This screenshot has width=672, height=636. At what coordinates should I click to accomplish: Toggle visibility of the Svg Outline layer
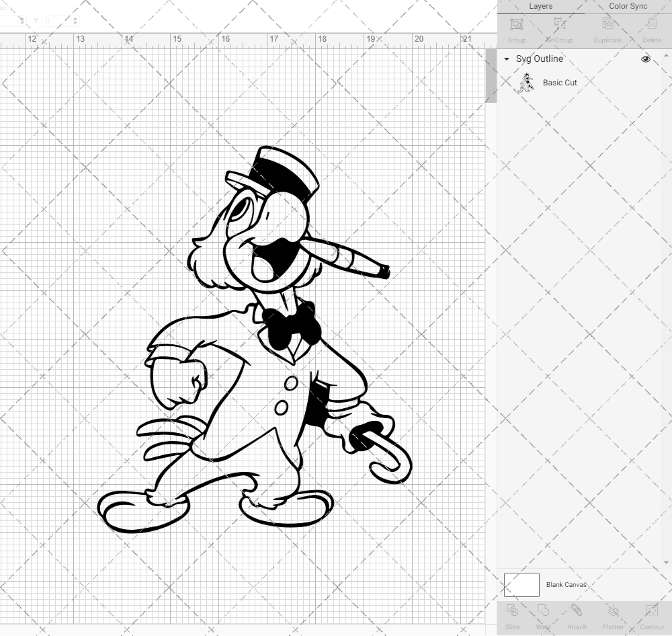pos(645,59)
